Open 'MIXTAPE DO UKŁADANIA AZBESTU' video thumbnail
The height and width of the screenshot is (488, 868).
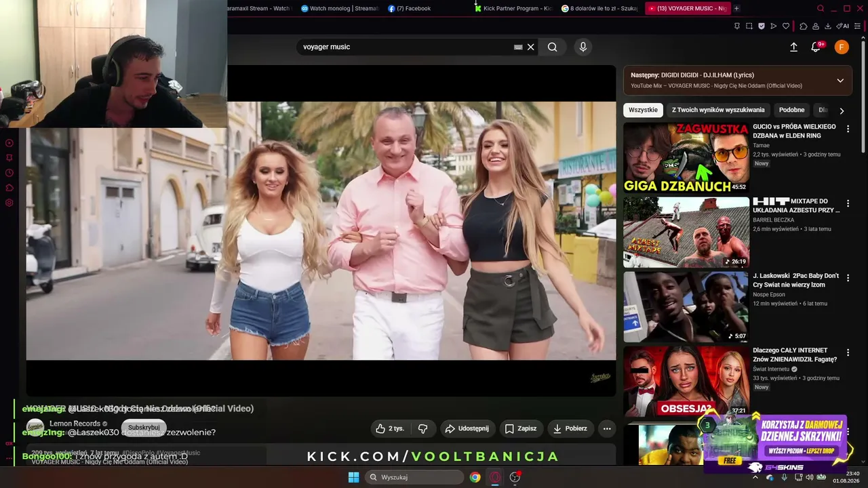point(686,232)
